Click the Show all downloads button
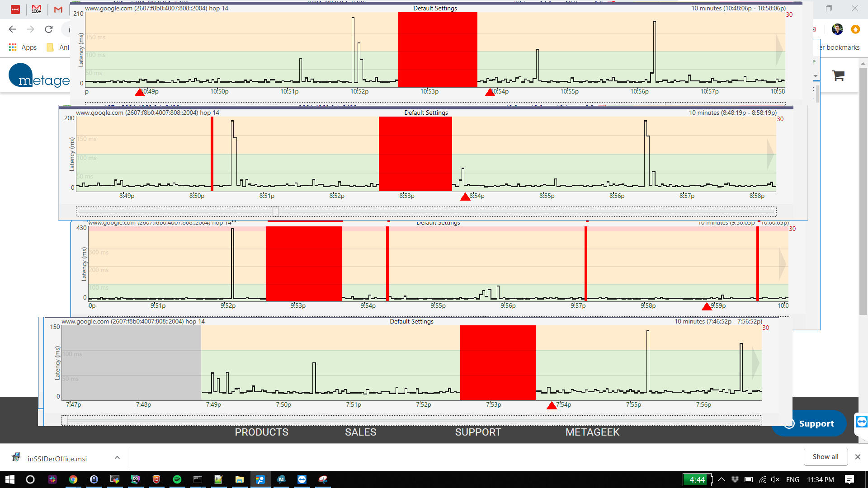Viewport: 868px width, 488px height. tap(826, 456)
